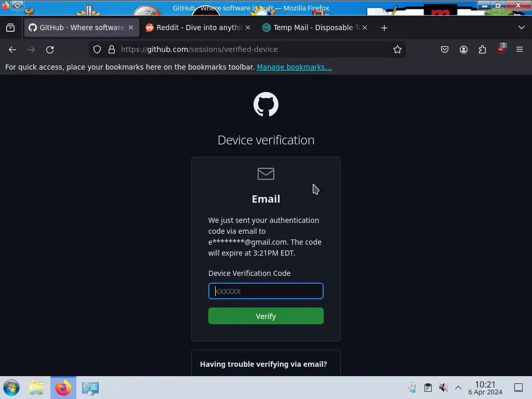The image size is (532, 399).
Task: Expand hidden system tray icons arrow
Action: pyautogui.click(x=458, y=388)
